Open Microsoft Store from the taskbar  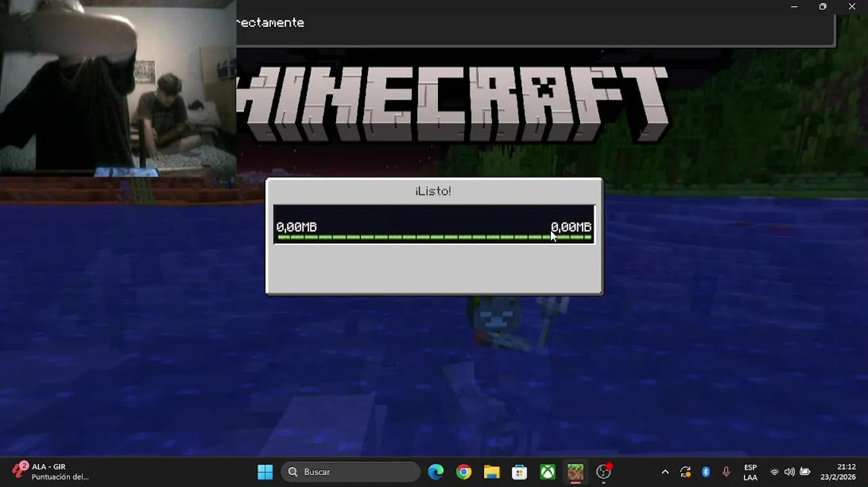point(519,471)
